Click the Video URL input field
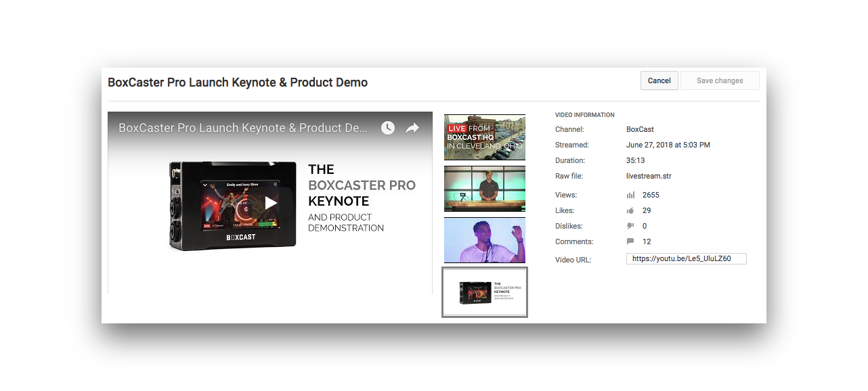This screenshot has width=868, height=391. pos(687,258)
